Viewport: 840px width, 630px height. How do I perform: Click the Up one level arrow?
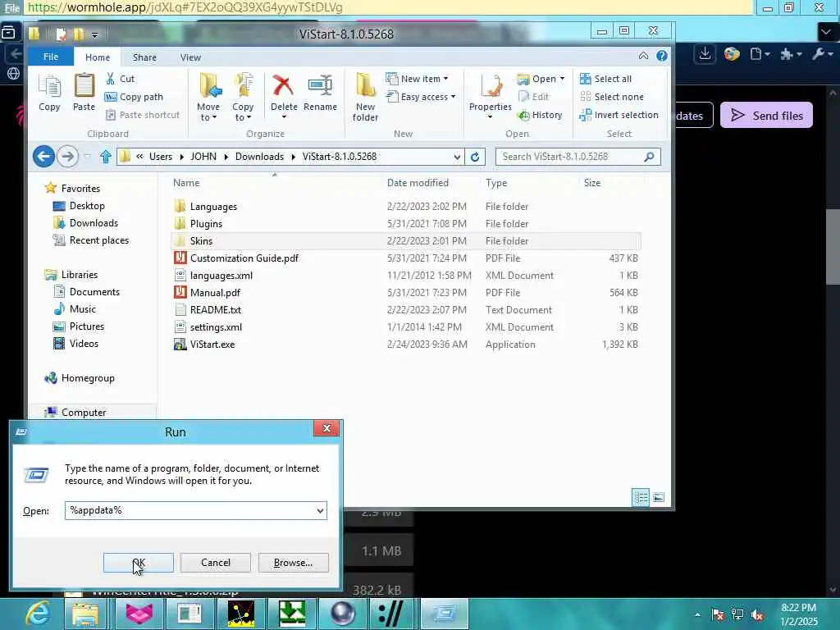pos(106,157)
